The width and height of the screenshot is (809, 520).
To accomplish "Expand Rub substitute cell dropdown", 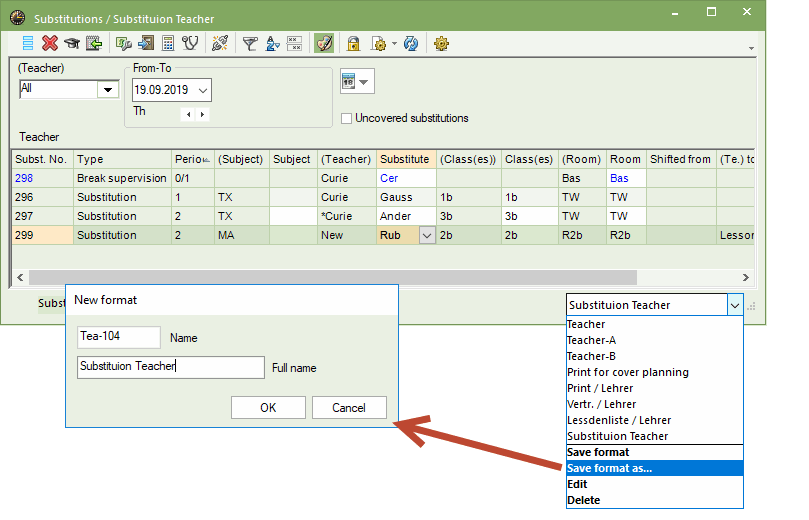I will pyautogui.click(x=427, y=236).
